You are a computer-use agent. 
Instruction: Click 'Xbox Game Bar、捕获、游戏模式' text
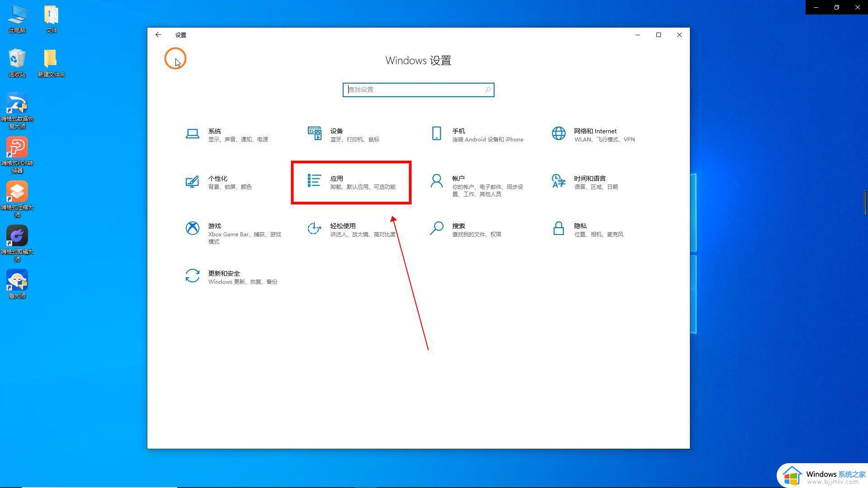pyautogui.click(x=245, y=238)
